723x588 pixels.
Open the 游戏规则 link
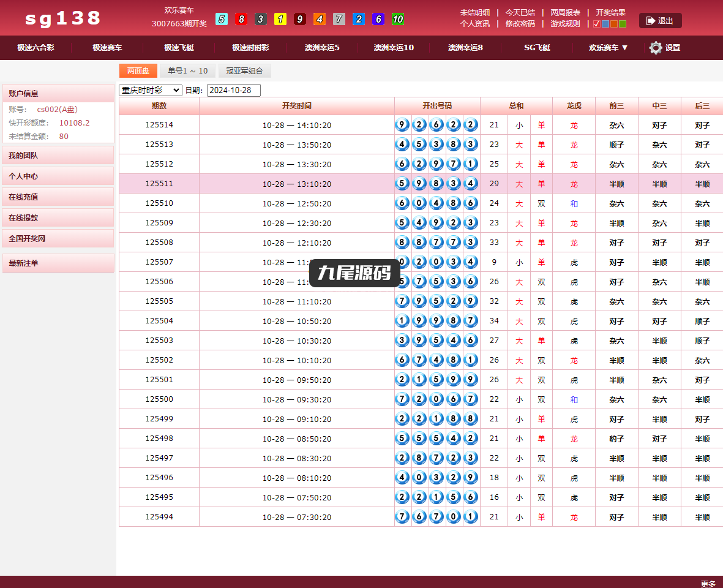565,24
